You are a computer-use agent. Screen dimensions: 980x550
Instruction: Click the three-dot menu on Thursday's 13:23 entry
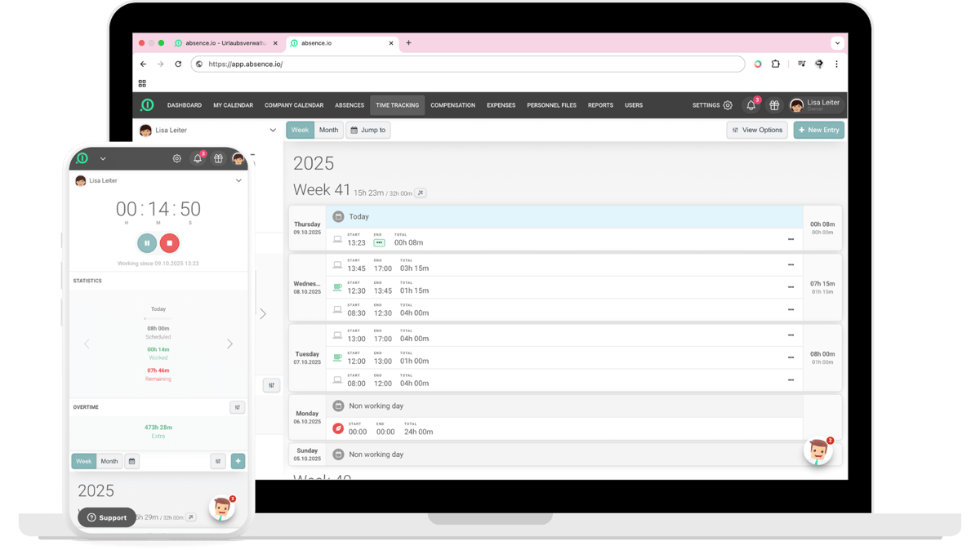pyautogui.click(x=790, y=241)
